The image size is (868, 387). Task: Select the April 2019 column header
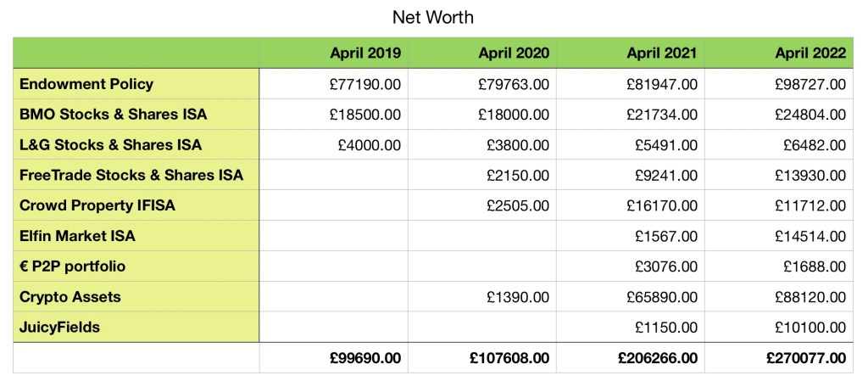pos(365,53)
